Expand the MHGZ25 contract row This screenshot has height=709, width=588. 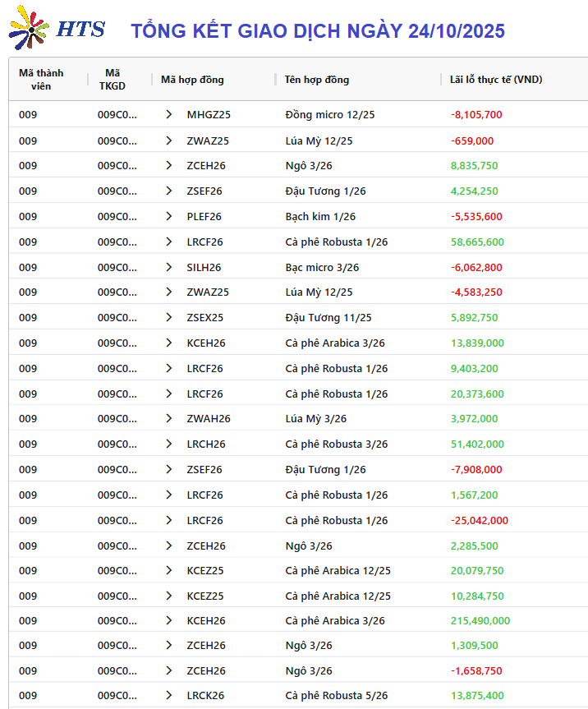tap(169, 115)
